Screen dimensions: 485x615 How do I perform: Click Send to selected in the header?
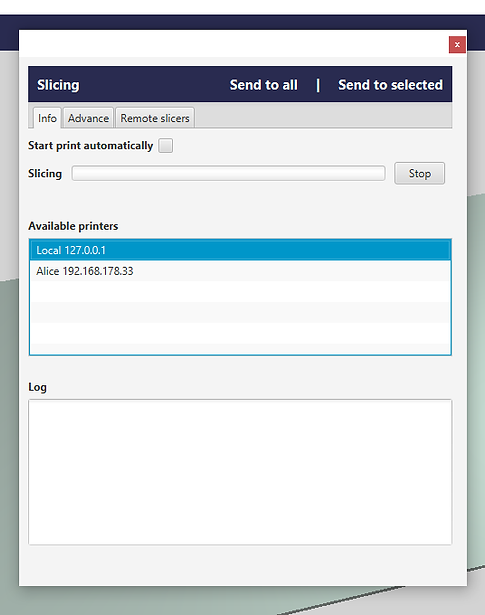click(391, 85)
